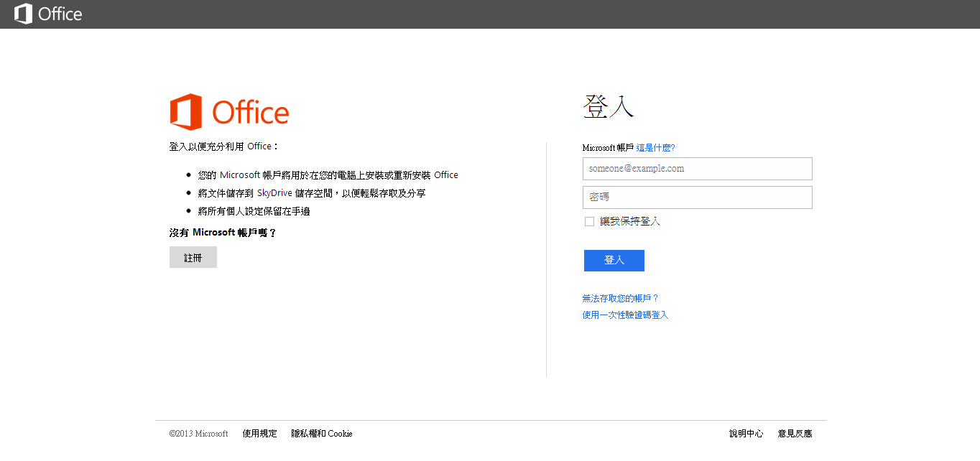The width and height of the screenshot is (980, 461).
Task: Click the bullet 將所有個人設定保留在手邊
Action: point(254,211)
